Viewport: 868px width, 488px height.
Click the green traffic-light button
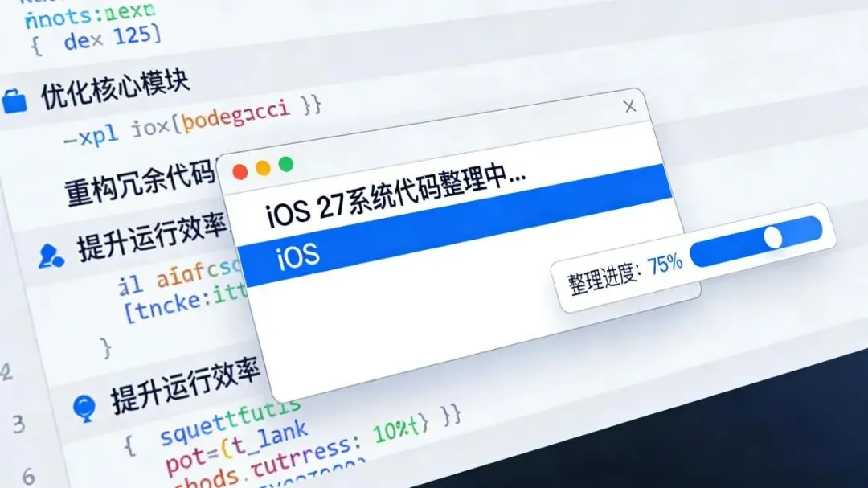point(285,164)
